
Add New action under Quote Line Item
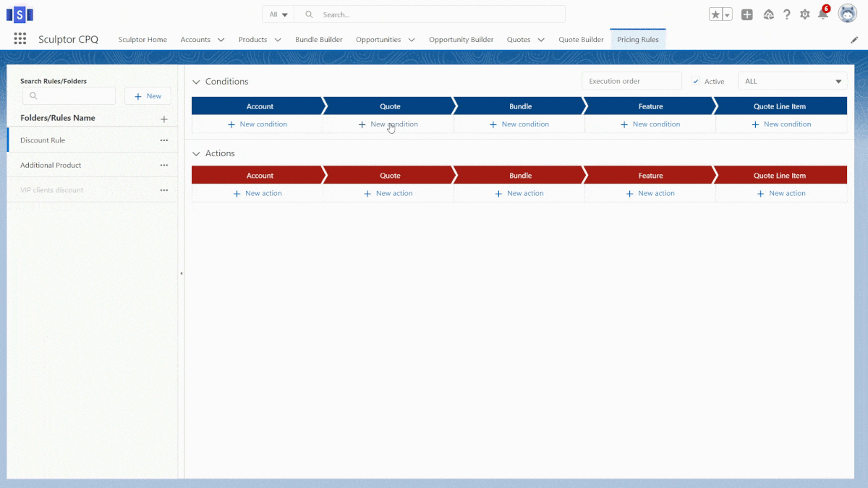point(781,194)
